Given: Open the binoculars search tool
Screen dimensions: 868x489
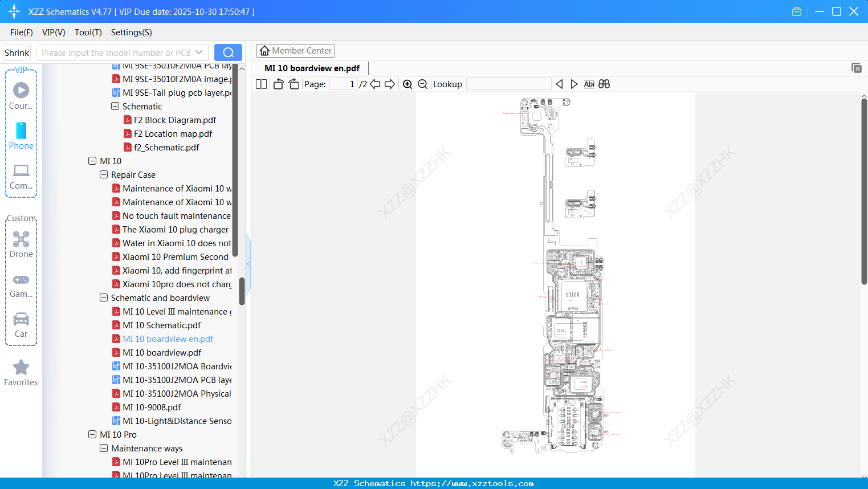Looking at the screenshot, I should pyautogui.click(x=604, y=84).
